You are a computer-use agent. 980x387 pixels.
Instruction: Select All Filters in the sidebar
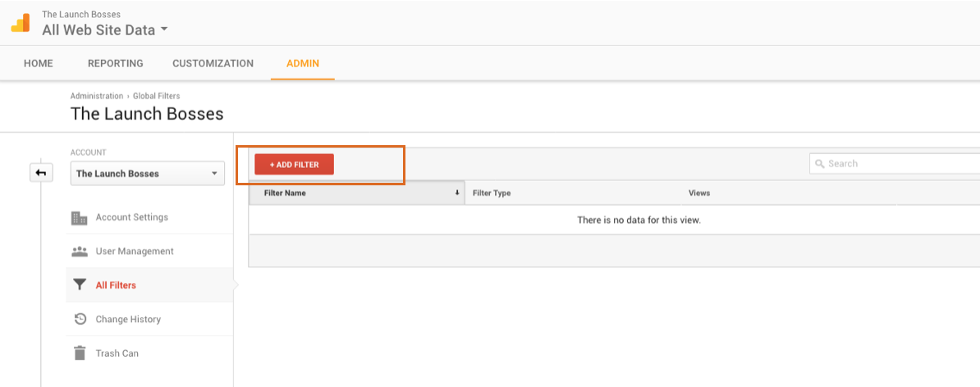(116, 285)
